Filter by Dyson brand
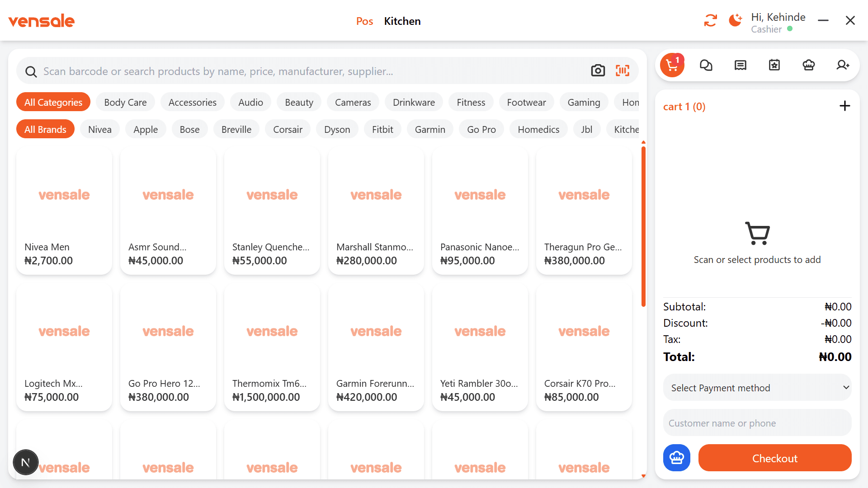 (x=337, y=129)
